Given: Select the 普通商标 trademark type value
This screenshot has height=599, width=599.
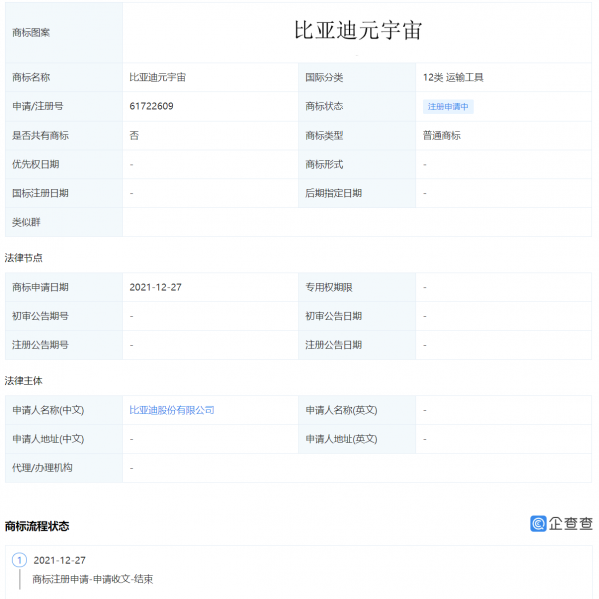Looking at the screenshot, I should point(442,135).
